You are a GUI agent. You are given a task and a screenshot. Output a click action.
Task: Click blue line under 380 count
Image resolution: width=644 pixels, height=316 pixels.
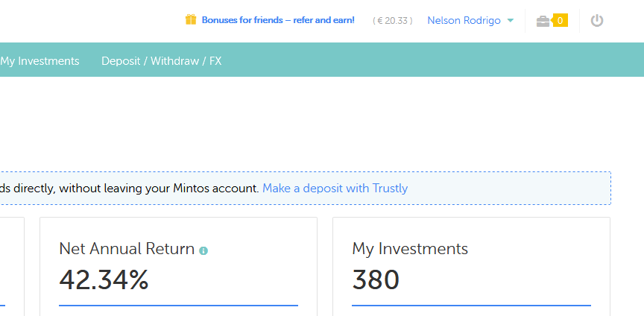[x=471, y=305]
